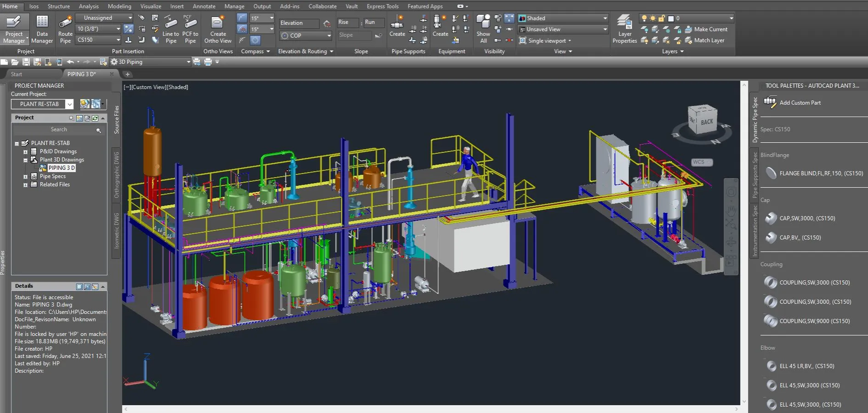Click the steering wheel in navigation bar
Image resolution: width=868 pixels, height=413 pixels.
[731, 192]
